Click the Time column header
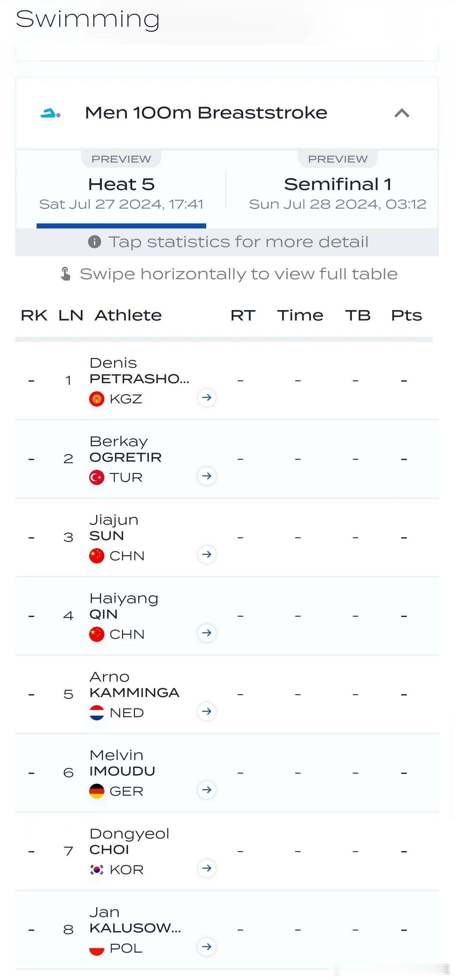The image size is (454, 980). point(300,315)
